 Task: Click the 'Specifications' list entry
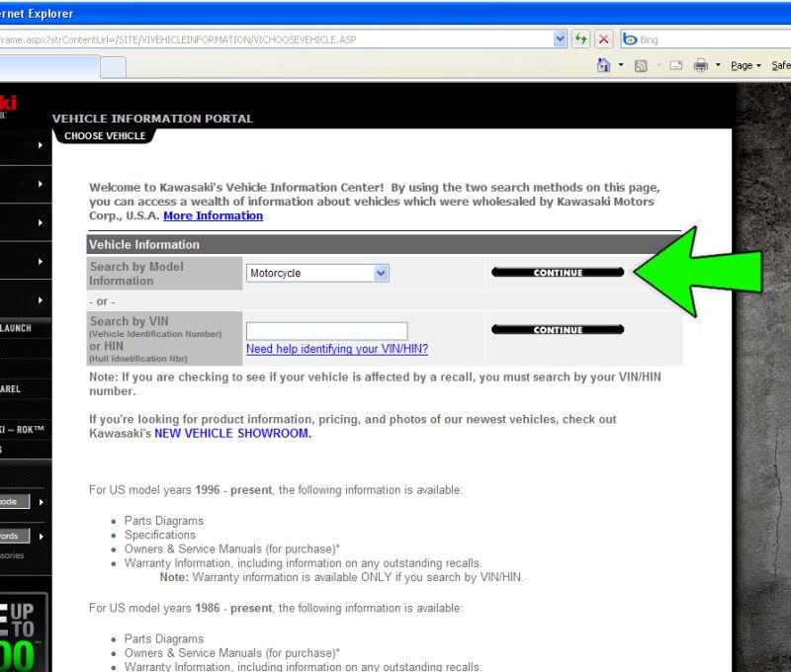pos(160,535)
